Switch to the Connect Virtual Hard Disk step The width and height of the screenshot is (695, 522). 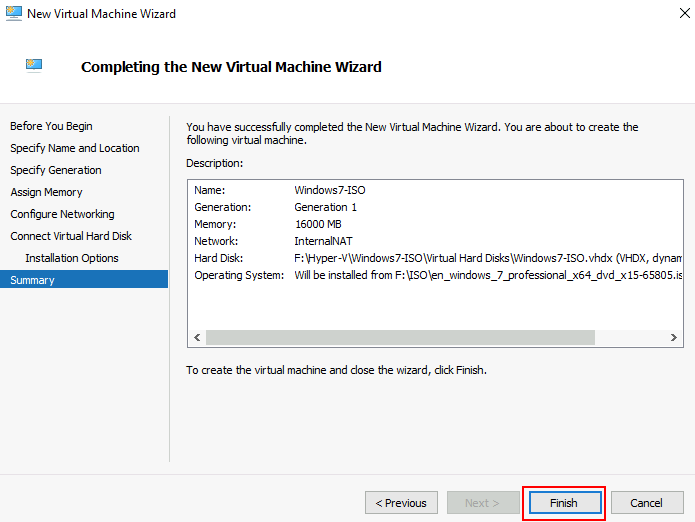click(71, 236)
